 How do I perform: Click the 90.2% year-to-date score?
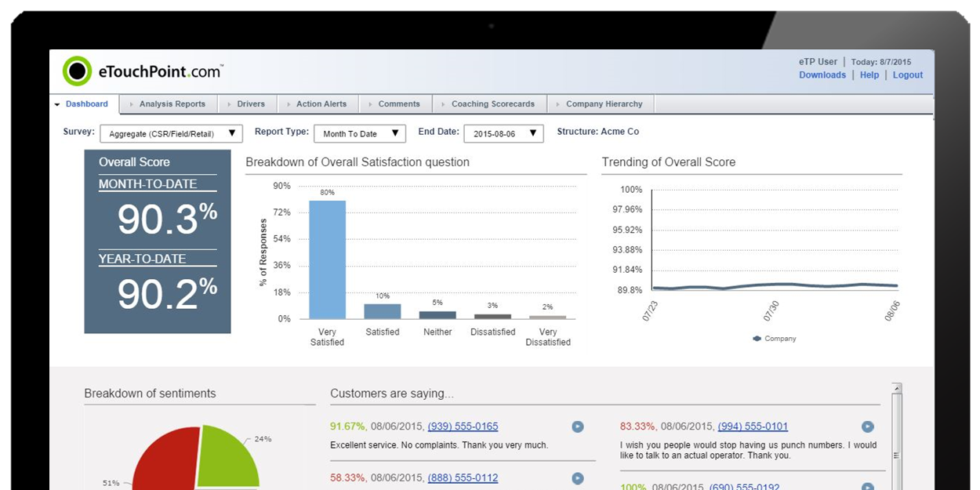point(167,294)
